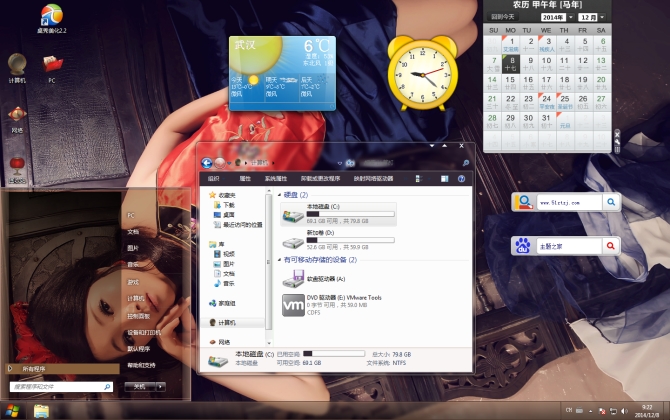Click the calendar gadget wrench settings icon
Viewport: 670px width, 420px height.
tap(617, 142)
